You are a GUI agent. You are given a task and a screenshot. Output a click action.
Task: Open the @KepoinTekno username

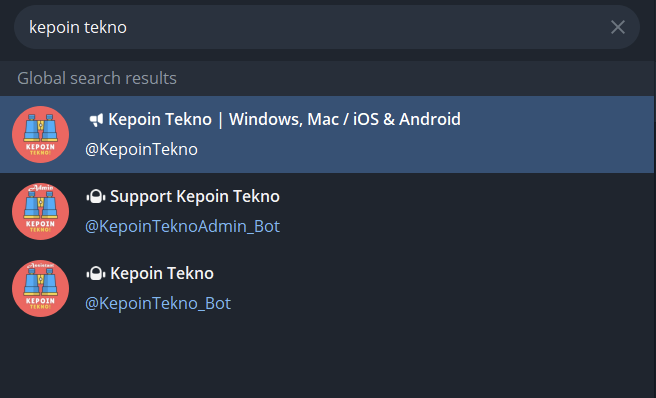(x=141, y=149)
